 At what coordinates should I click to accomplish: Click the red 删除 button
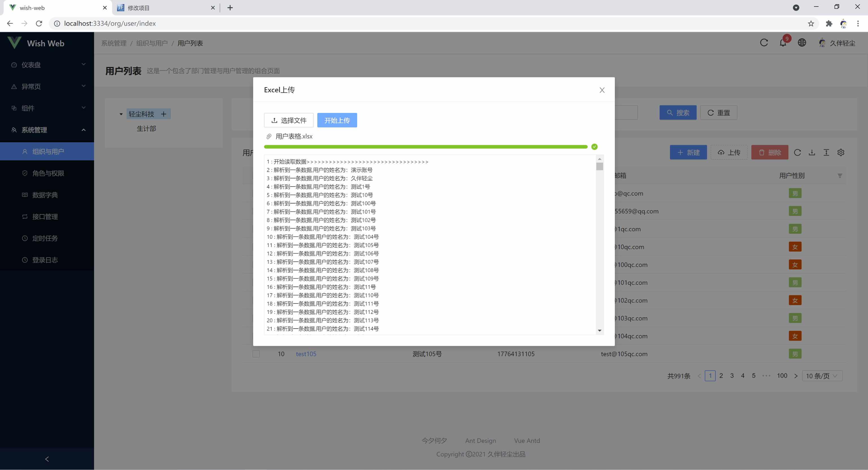770,152
